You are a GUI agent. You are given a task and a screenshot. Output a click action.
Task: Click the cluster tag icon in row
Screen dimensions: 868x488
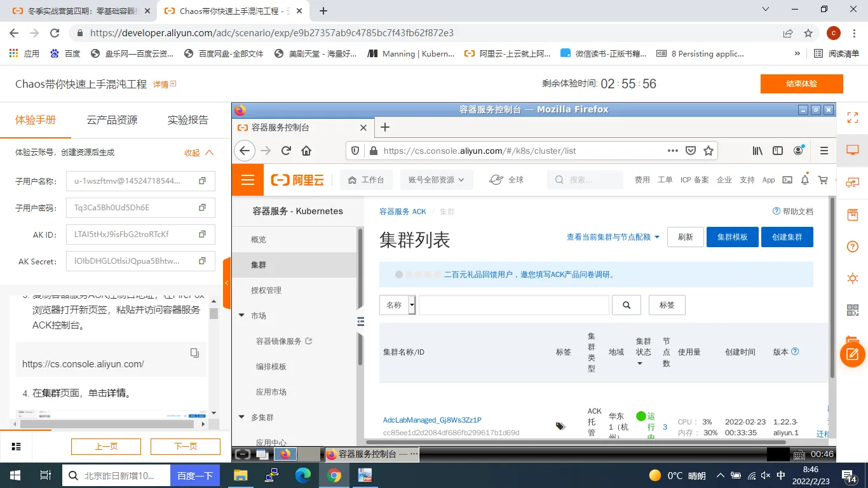(x=560, y=426)
